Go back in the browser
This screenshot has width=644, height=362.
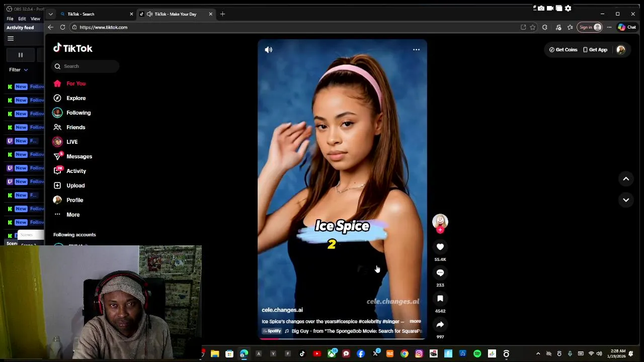(50, 27)
